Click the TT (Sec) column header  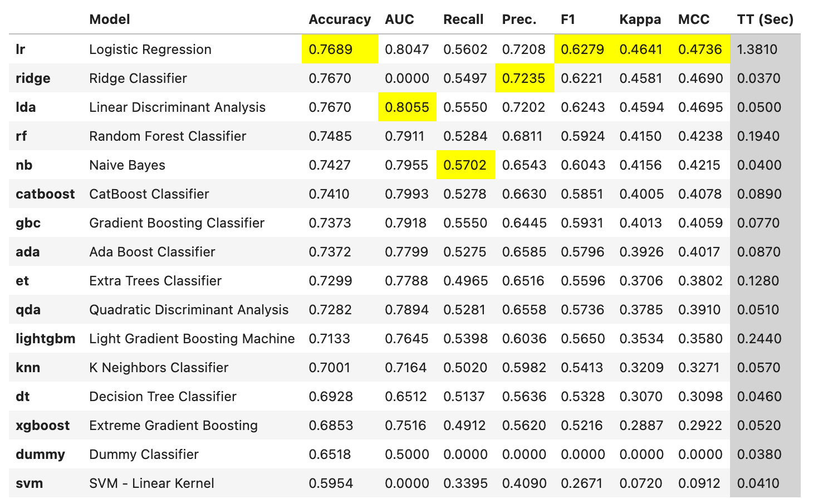coord(765,19)
